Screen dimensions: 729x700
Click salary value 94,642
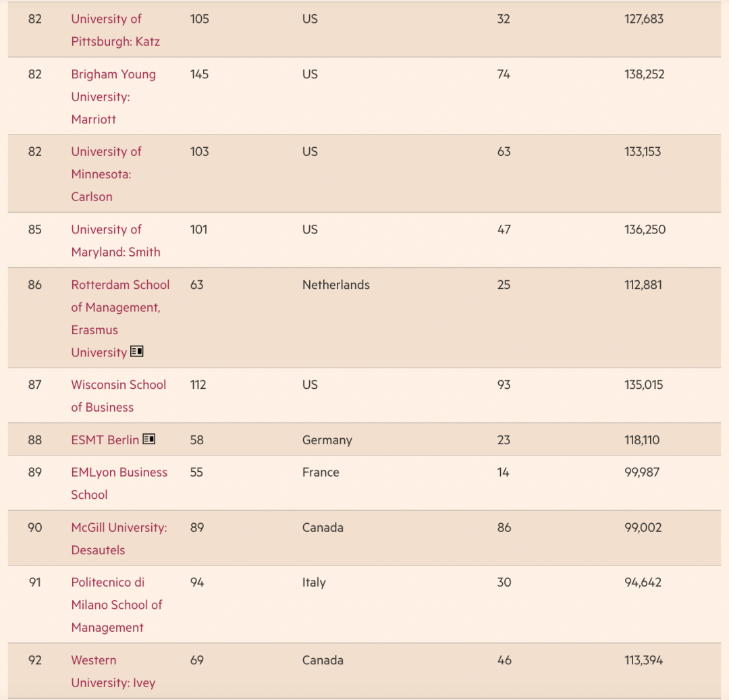[x=643, y=582]
